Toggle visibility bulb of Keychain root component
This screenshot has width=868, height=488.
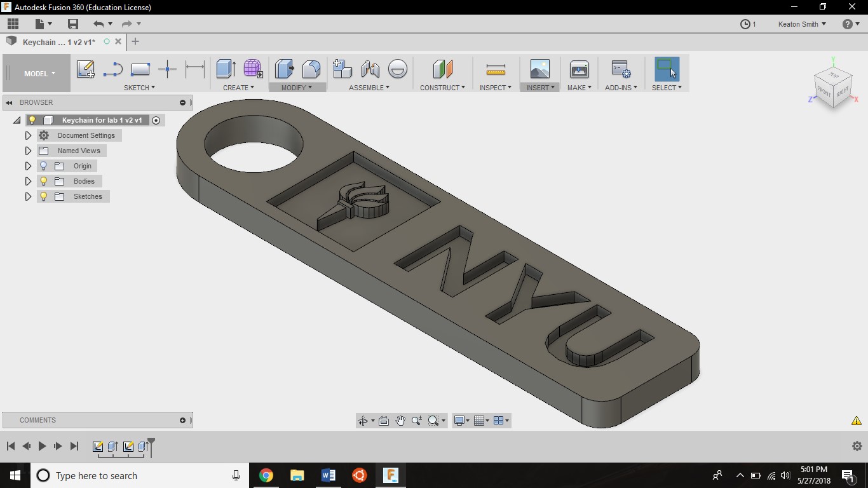[x=32, y=120]
